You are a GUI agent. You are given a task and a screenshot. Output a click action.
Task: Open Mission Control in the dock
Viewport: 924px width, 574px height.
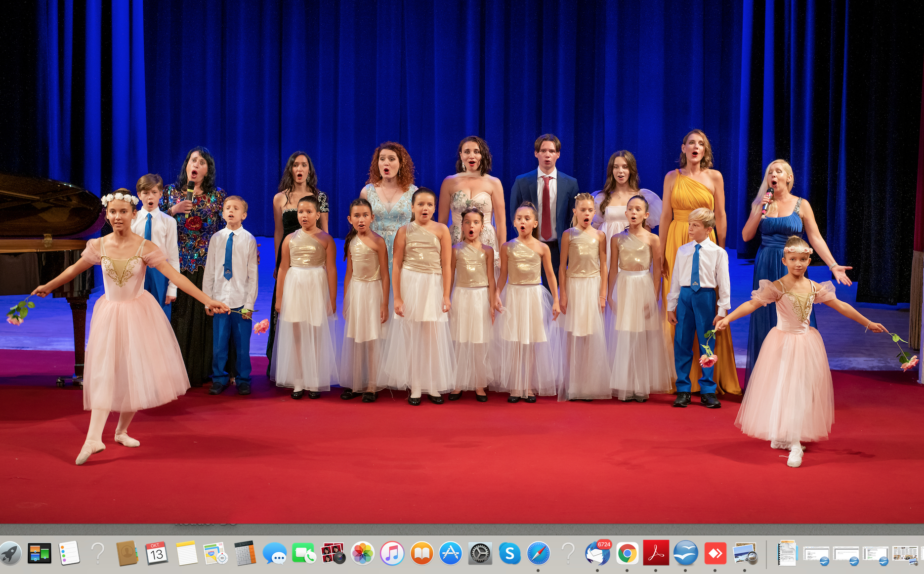(39, 553)
